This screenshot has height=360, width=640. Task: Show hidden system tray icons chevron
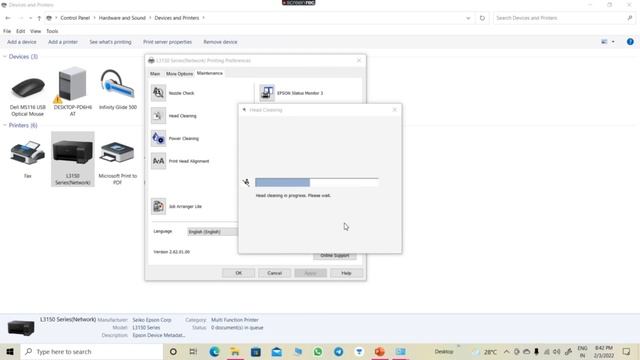[x=507, y=351]
